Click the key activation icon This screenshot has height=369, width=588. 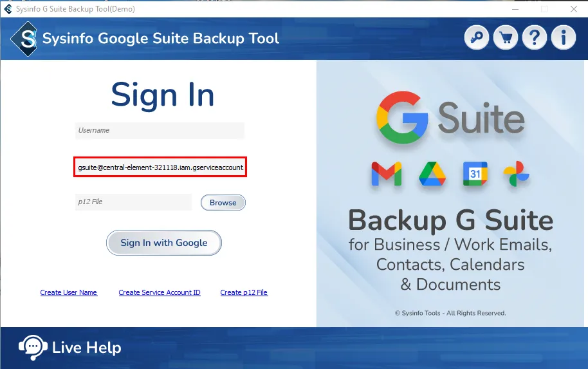(x=477, y=38)
